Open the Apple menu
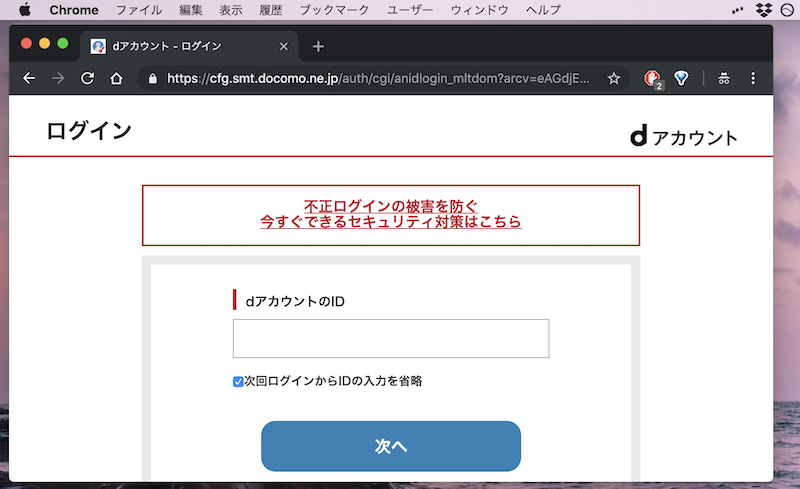The height and width of the screenshot is (489, 800). point(24,10)
